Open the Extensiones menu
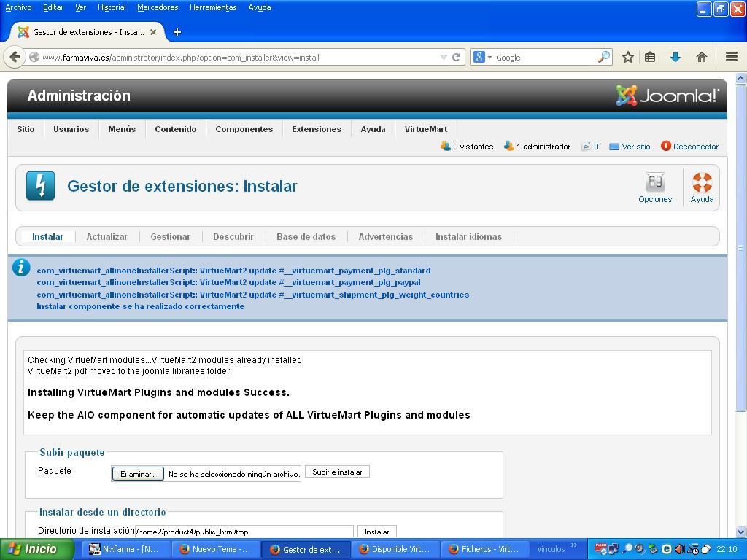 pyautogui.click(x=317, y=129)
